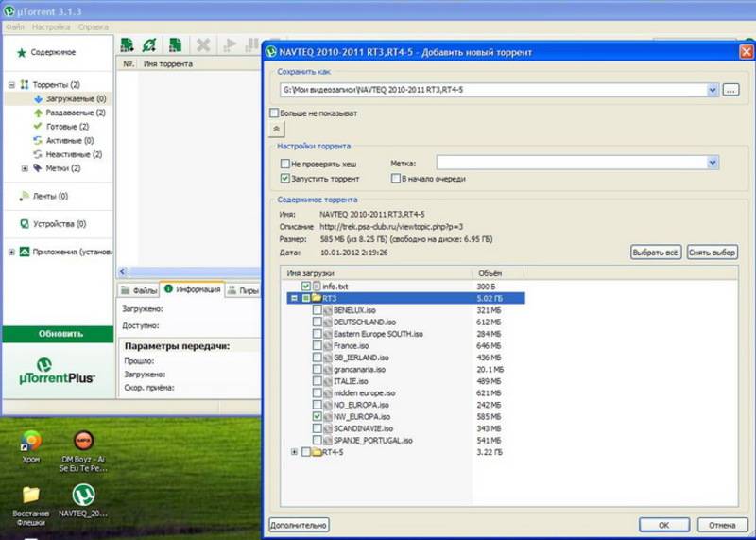Tick the checkbox next to France.iso
The image size is (756, 540).
[318, 346]
